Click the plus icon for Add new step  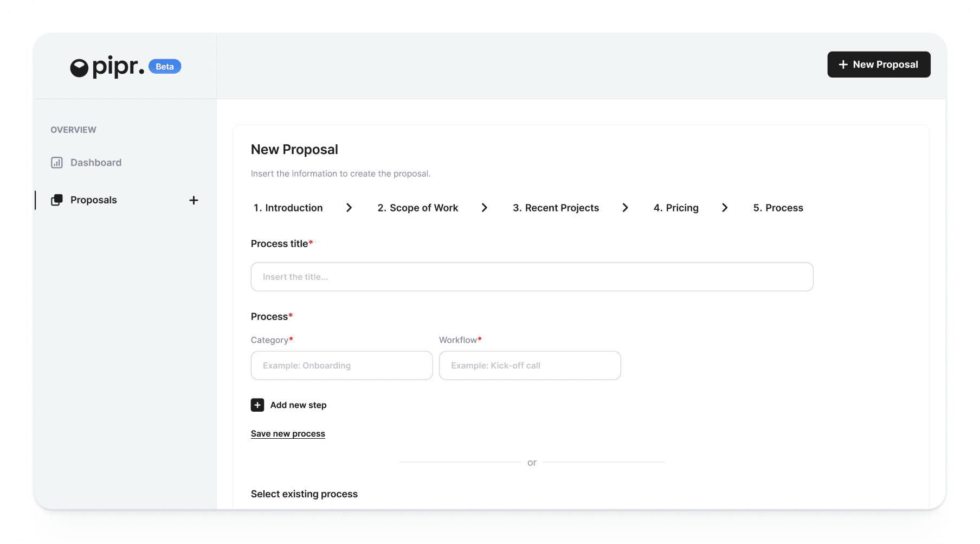(x=257, y=405)
